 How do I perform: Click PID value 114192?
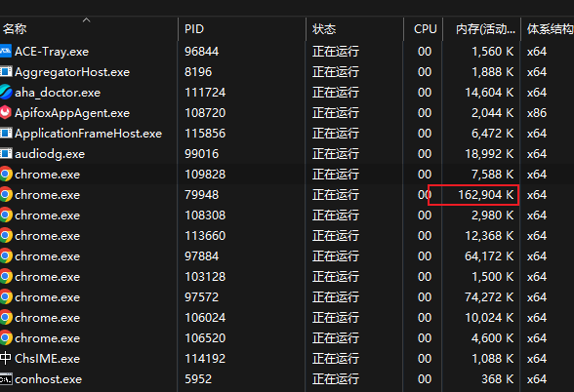pos(205,359)
